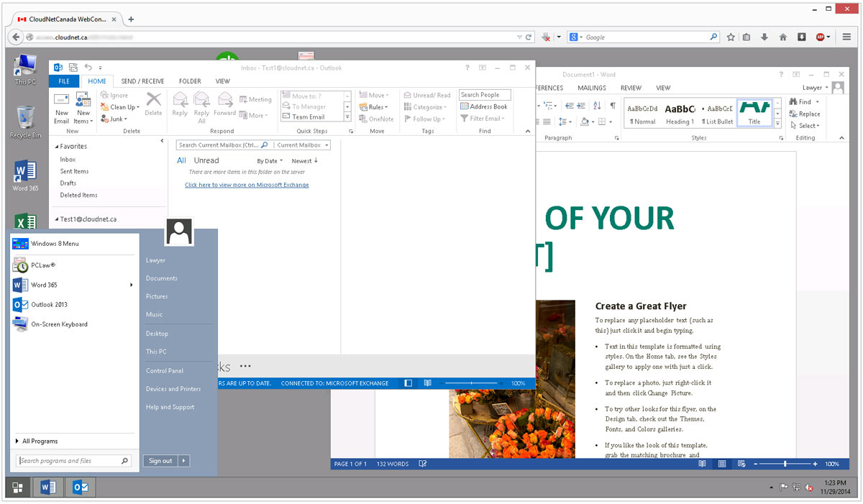The image size is (863, 504).
Task: Click the Reply icon in Outlook
Action: point(180,104)
